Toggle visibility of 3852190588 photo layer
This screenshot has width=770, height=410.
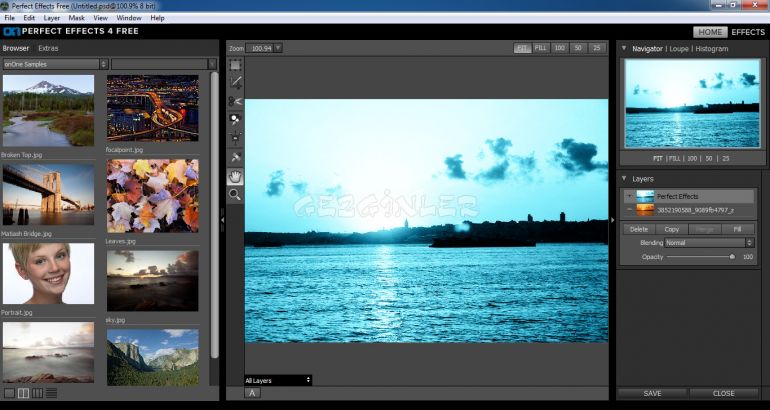(628, 211)
